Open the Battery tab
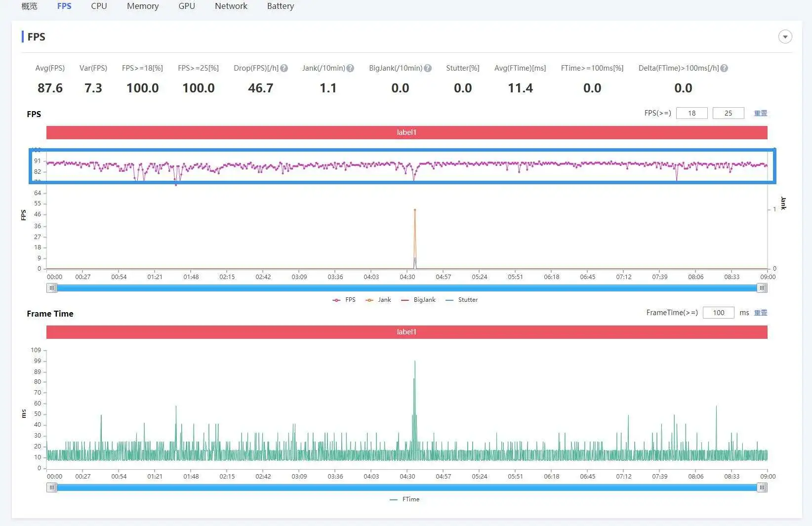This screenshot has height=526, width=812. point(281,6)
